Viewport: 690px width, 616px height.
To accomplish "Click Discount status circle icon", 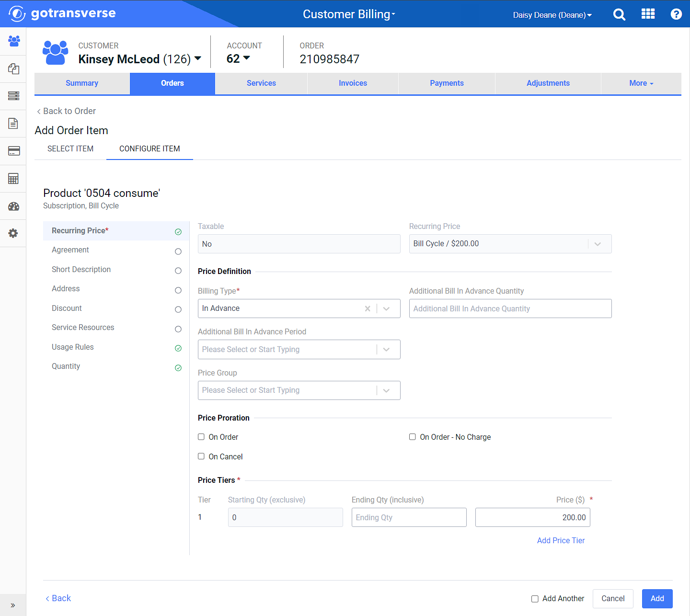I will click(178, 309).
